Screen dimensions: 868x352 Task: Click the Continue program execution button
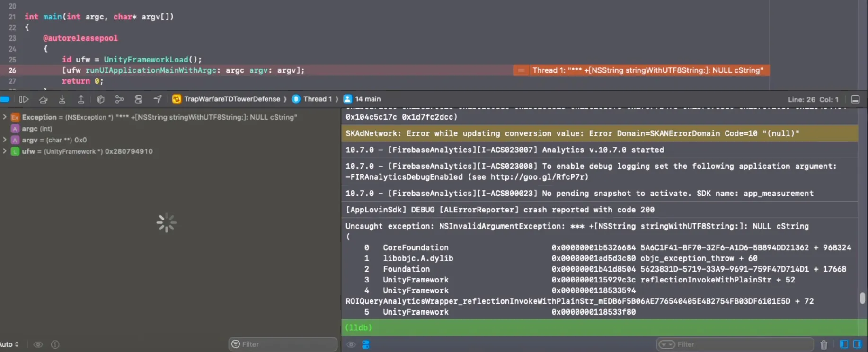click(24, 99)
